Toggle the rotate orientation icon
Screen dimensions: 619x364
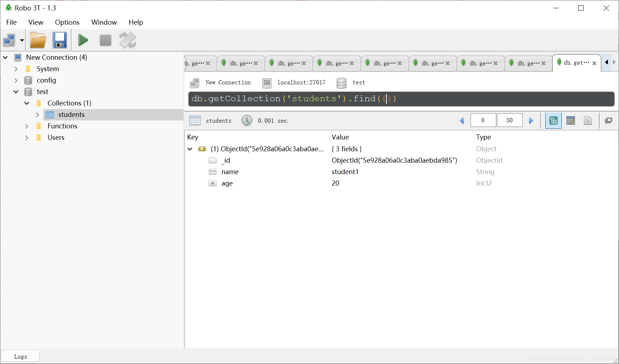pyautogui.click(x=128, y=40)
